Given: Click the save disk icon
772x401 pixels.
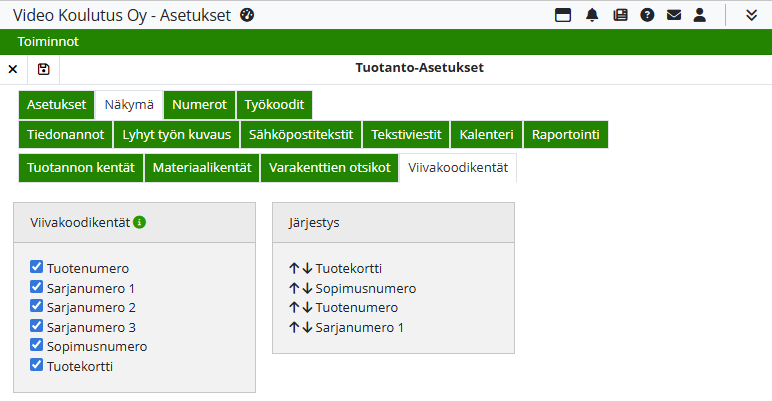Looking at the screenshot, I should click(x=43, y=69).
